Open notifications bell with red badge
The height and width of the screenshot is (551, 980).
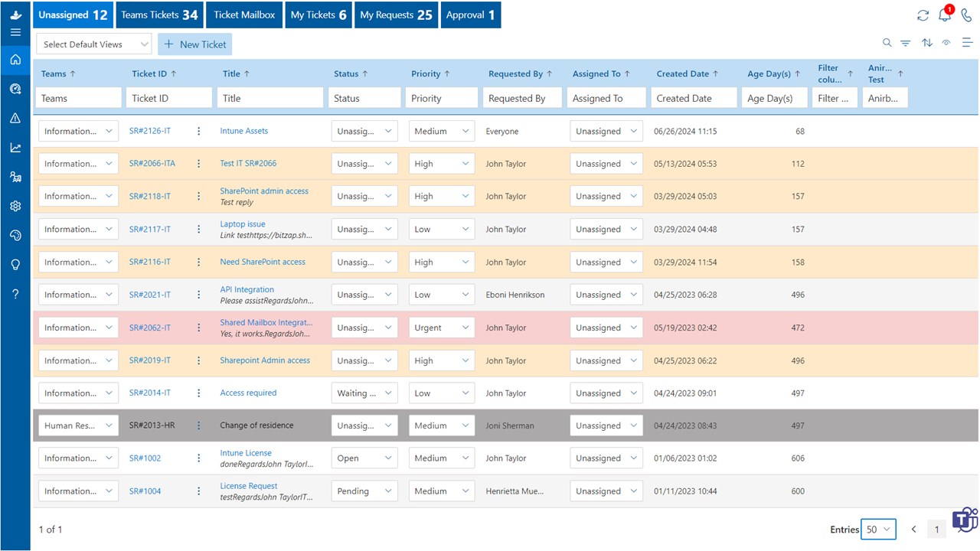tap(944, 14)
